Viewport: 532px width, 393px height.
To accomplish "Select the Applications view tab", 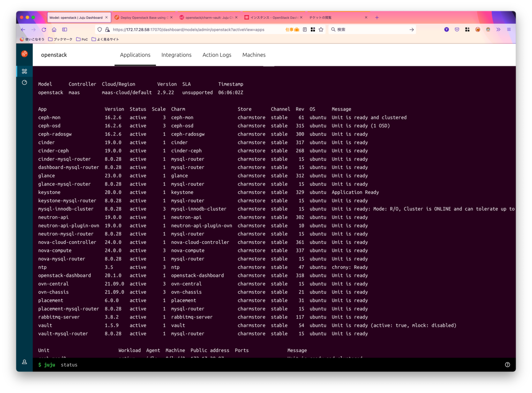I will click(x=135, y=55).
